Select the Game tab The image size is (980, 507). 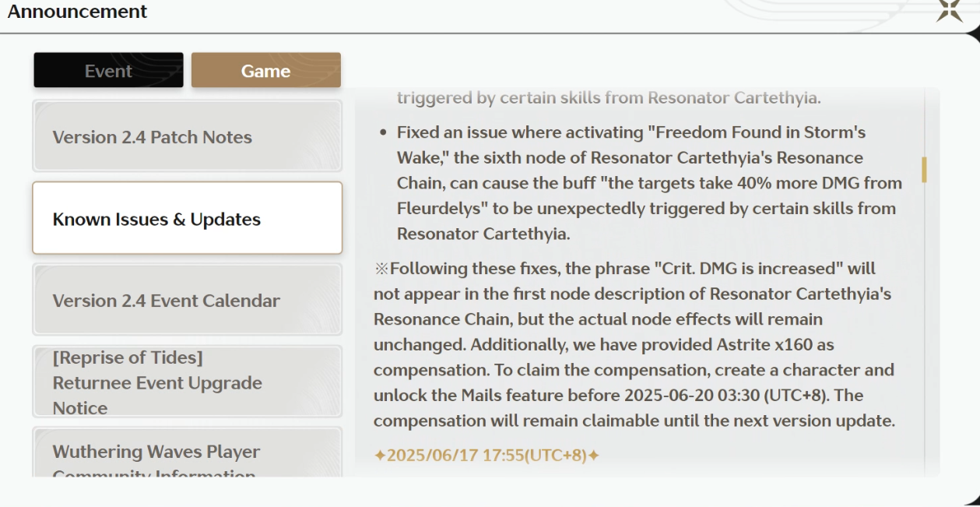click(x=266, y=71)
